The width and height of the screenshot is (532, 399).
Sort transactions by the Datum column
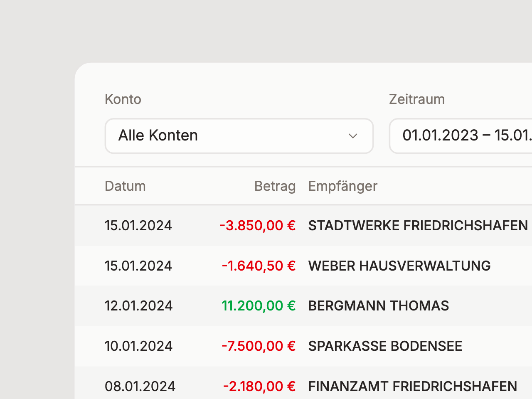tap(125, 186)
